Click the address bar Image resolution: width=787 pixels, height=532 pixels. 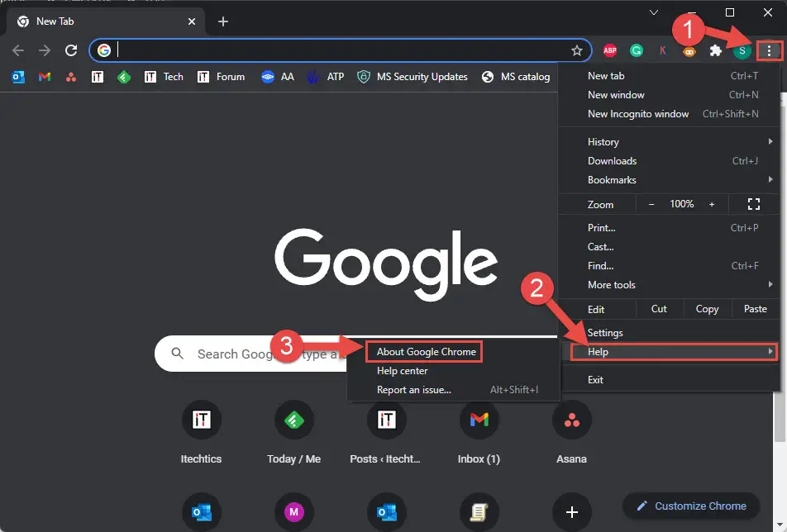coord(341,50)
